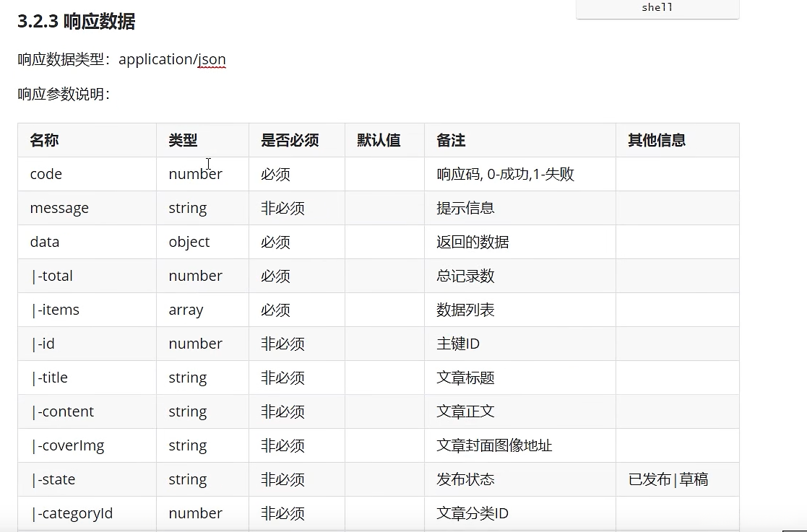
Task: Click the 名称 column header
Action: (x=87, y=140)
